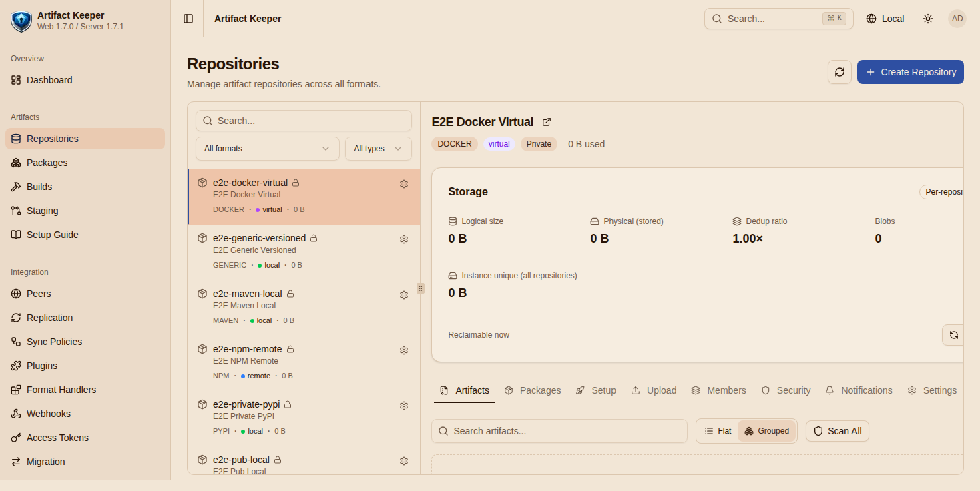Click the Artifact Keeper shield logo
Viewport: 980px width, 491px height.
pos(21,21)
